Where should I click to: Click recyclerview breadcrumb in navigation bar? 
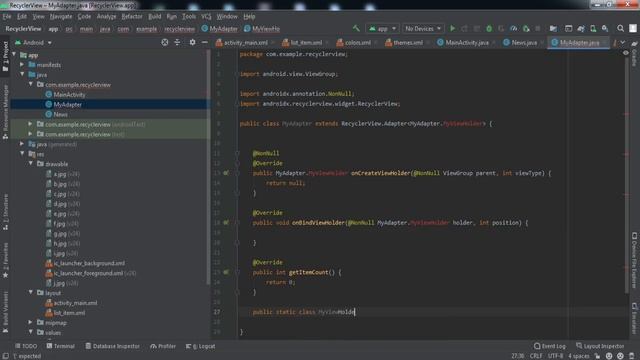tap(180, 29)
